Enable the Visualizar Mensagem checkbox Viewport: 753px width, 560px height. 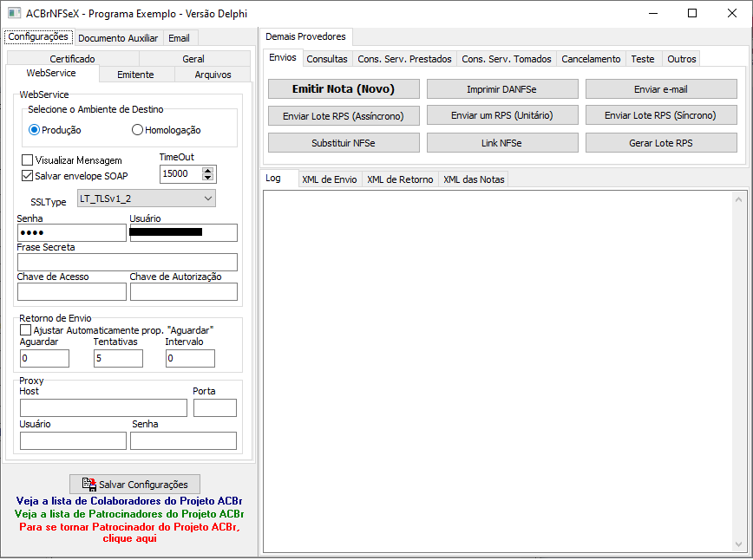tap(28, 160)
